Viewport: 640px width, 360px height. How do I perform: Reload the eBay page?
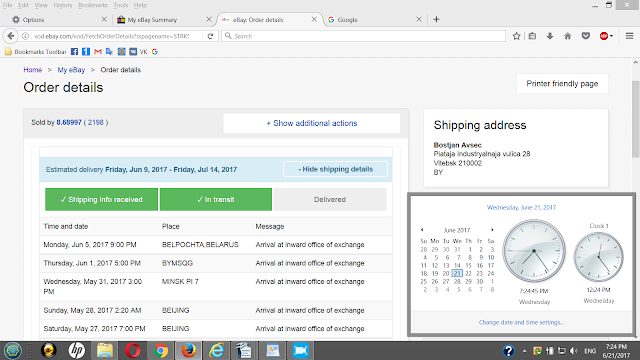click(210, 36)
